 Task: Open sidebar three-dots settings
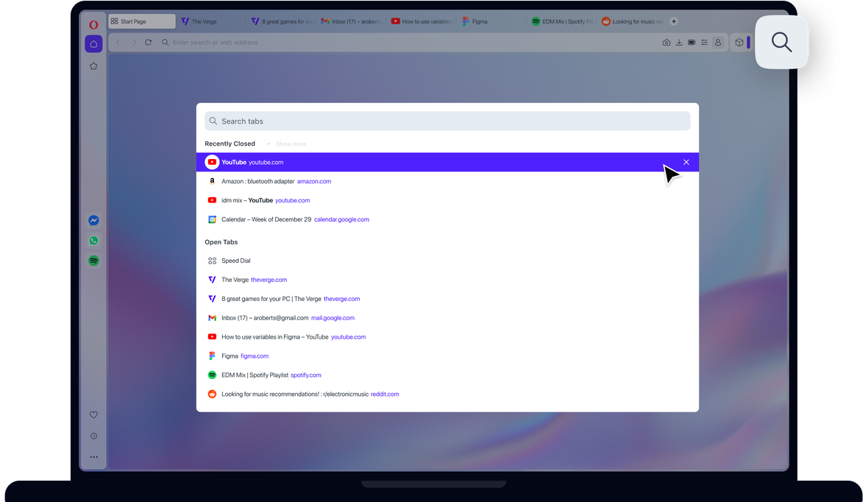coord(93,457)
